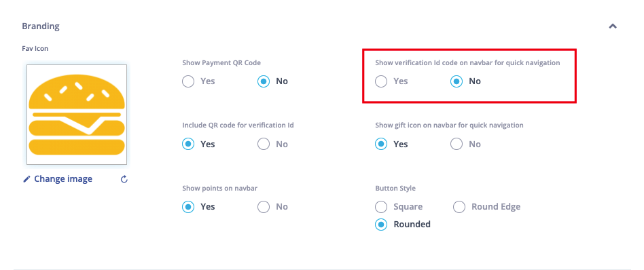The height and width of the screenshot is (270, 644).
Task: Select Yes for Show Payment QR Code
Action: pos(188,81)
